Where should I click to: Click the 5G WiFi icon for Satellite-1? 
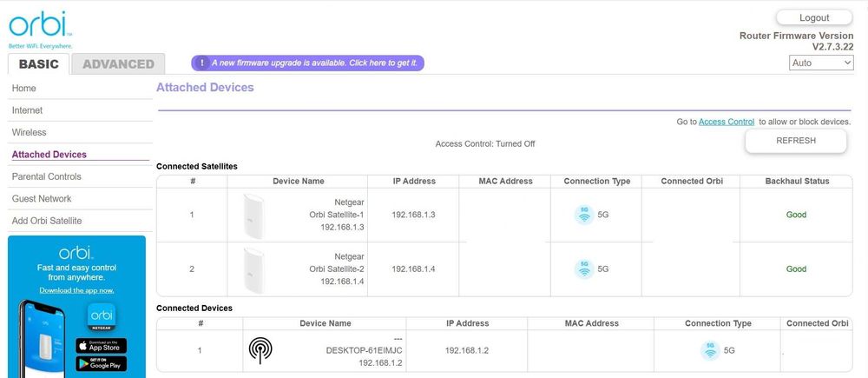[584, 215]
